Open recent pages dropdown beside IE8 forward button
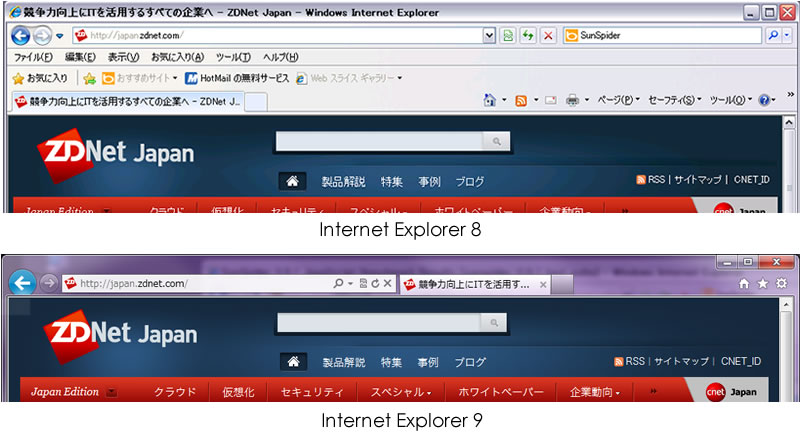This screenshot has height=440, width=800. point(60,36)
